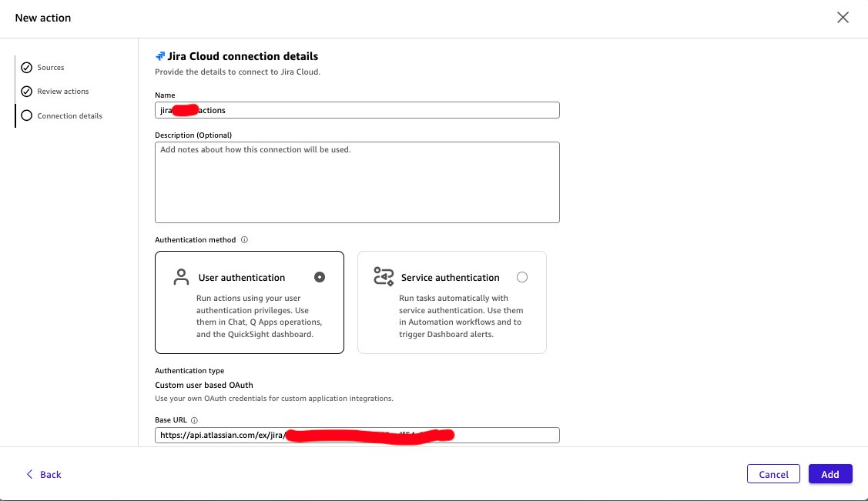Click the Add button

pos(830,474)
